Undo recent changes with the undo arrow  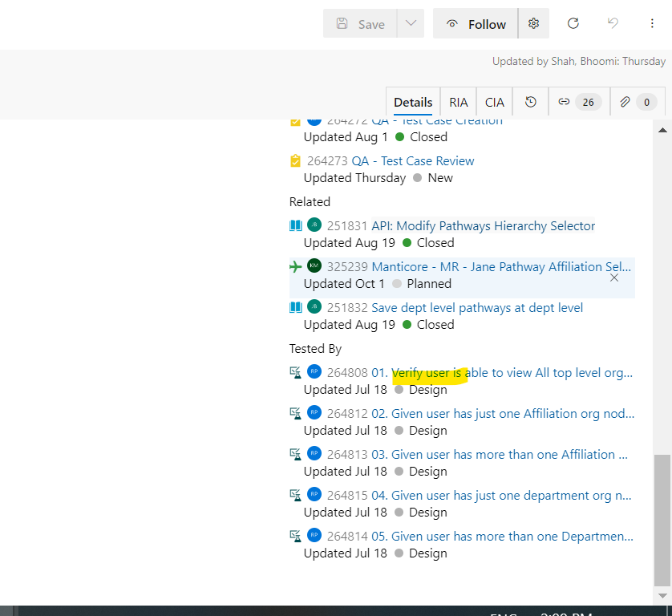612,23
